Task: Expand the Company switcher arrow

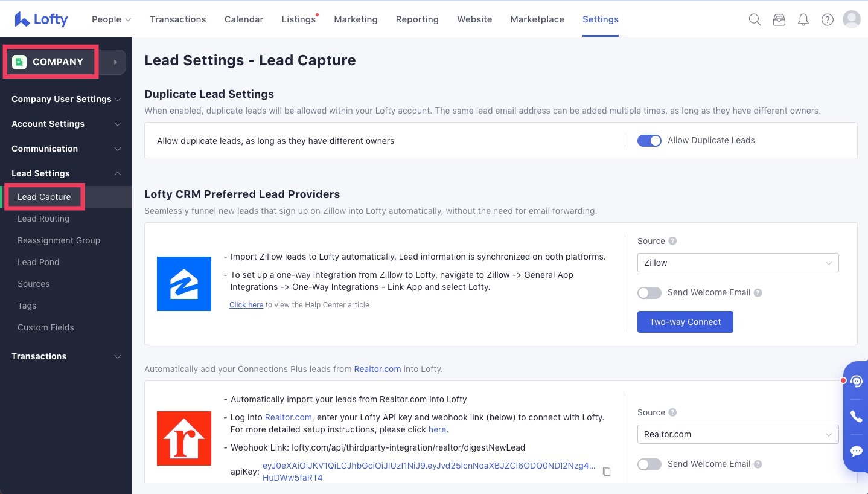Action: tap(115, 62)
